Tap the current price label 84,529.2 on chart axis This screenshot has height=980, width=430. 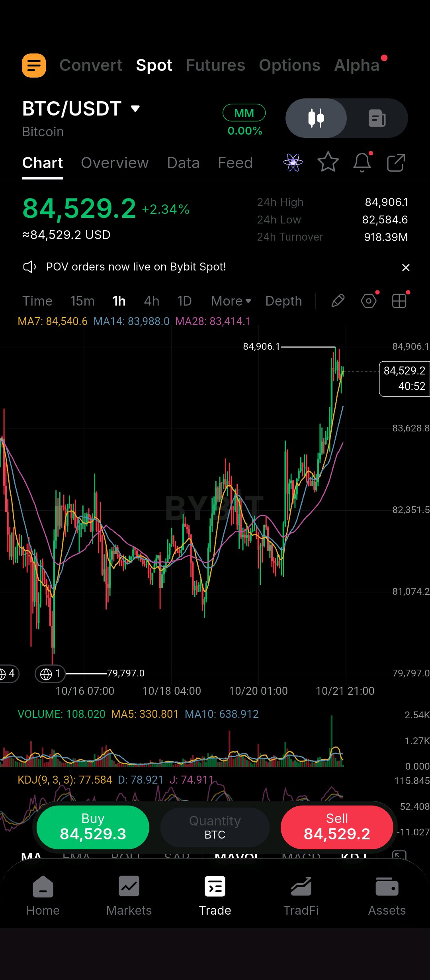coord(405,378)
